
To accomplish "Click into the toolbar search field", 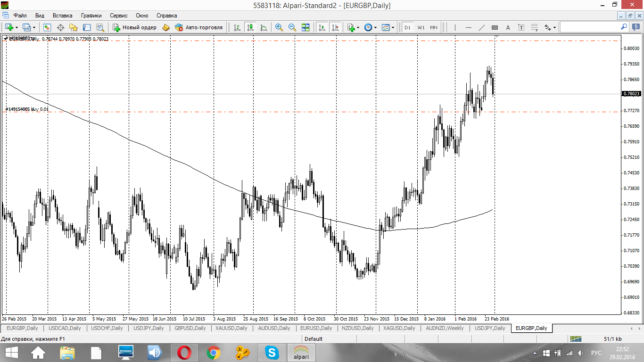I will (590, 27).
